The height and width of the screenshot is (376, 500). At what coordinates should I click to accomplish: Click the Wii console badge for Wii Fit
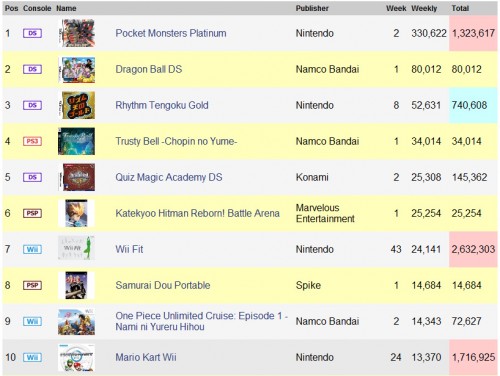32,249
